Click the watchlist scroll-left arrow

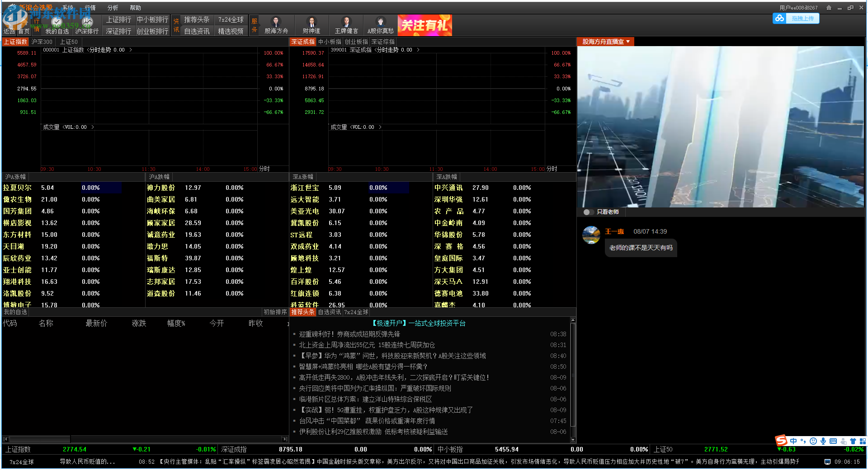(x=5, y=439)
